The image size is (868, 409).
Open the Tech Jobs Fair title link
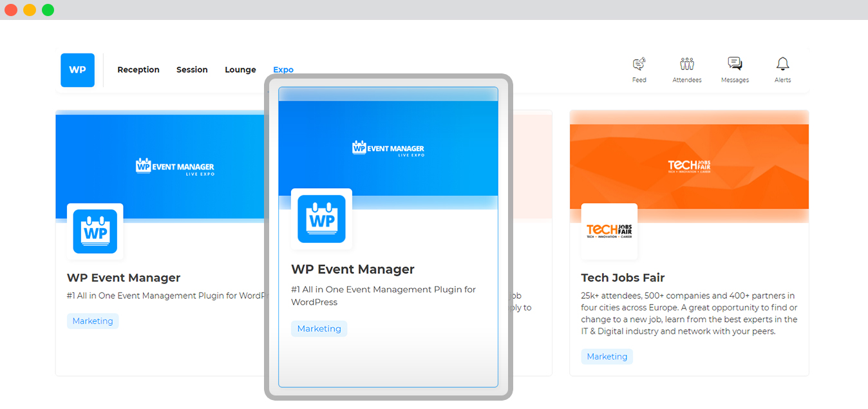tap(623, 278)
